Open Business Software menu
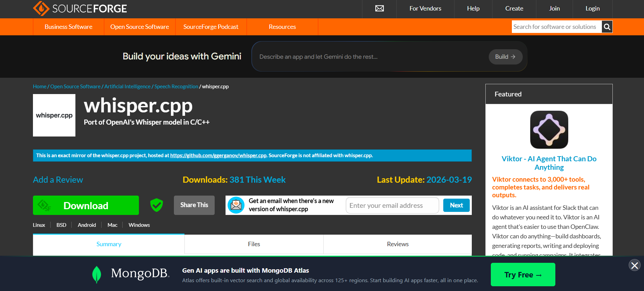The image size is (644, 291). coord(69,27)
